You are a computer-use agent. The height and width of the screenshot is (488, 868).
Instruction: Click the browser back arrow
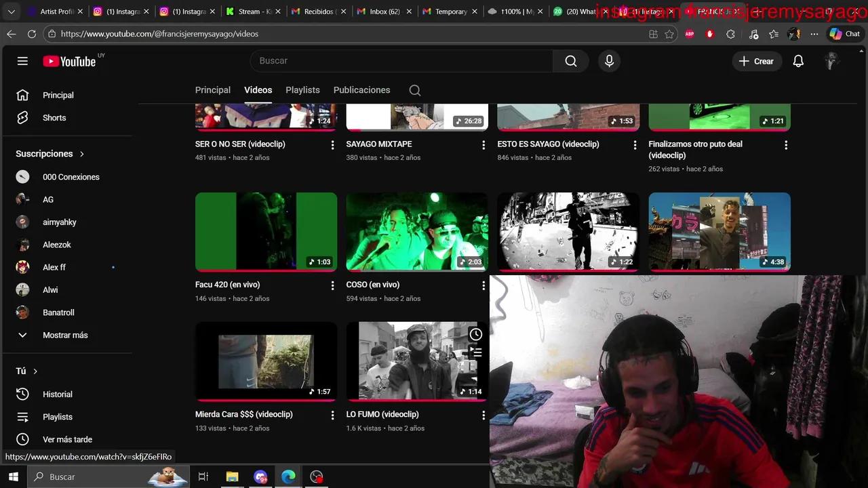pos(12,34)
